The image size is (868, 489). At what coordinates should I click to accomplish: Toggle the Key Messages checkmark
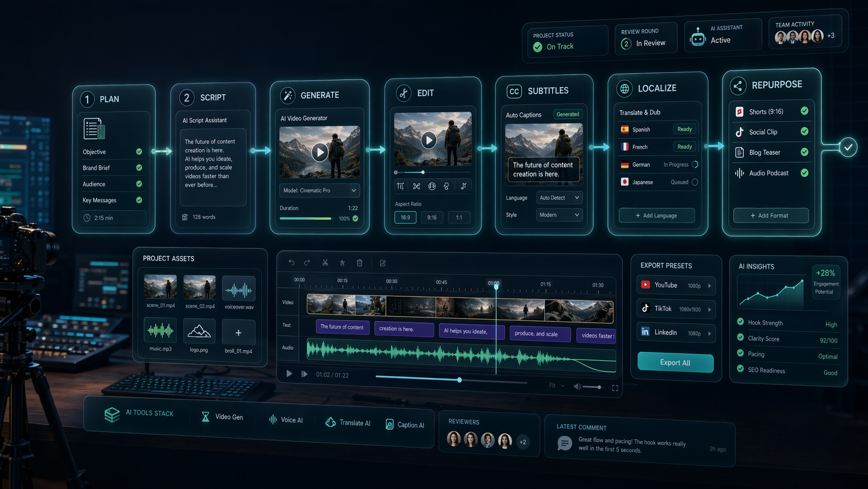pos(139,200)
